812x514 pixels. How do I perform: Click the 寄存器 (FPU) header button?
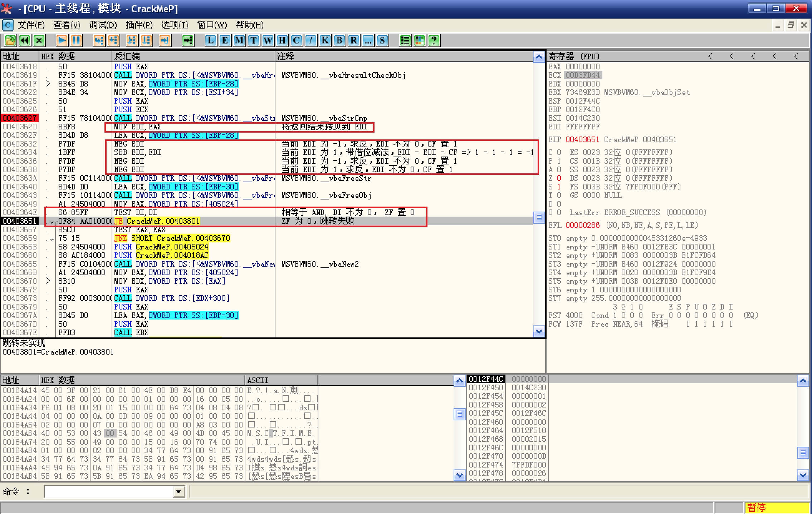point(574,56)
